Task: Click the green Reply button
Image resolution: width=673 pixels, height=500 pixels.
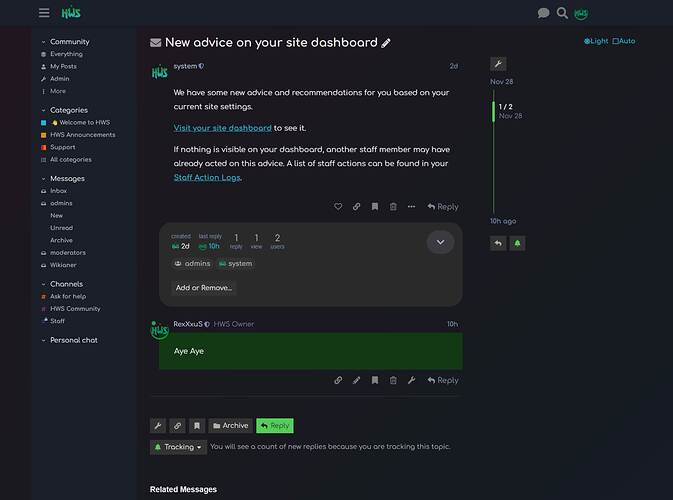Action: pyautogui.click(x=275, y=426)
